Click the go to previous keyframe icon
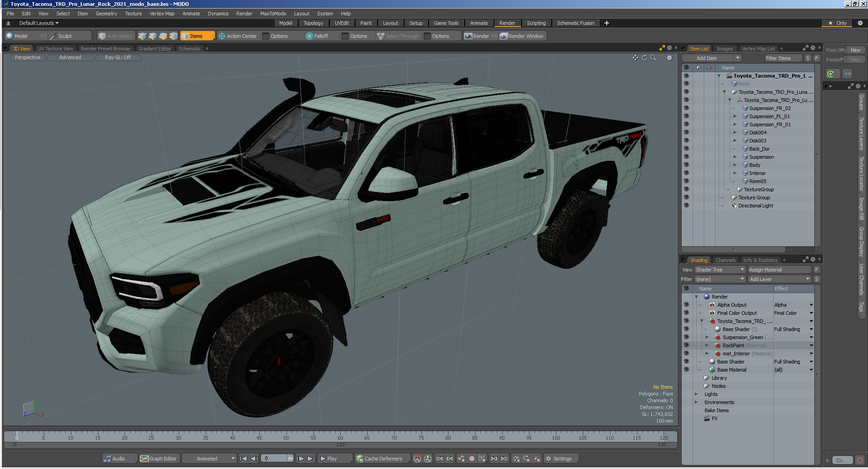The width and height of the screenshot is (868, 469). click(x=450, y=459)
